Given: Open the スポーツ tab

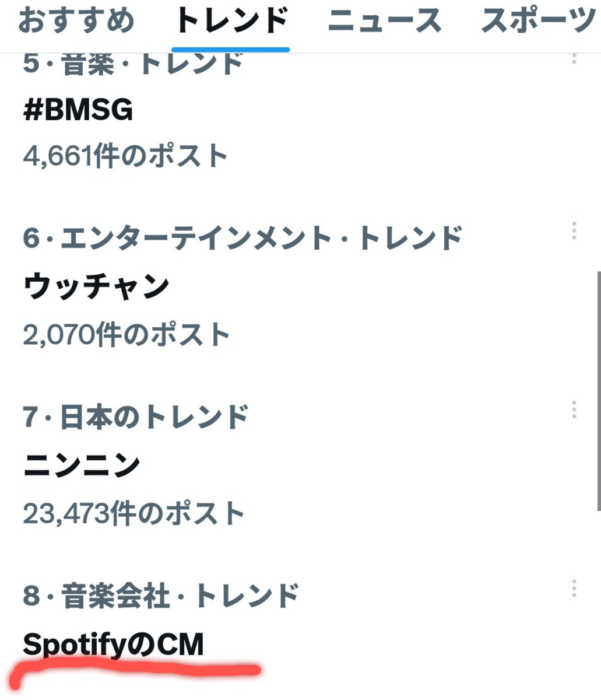Looking at the screenshot, I should click(x=540, y=21).
